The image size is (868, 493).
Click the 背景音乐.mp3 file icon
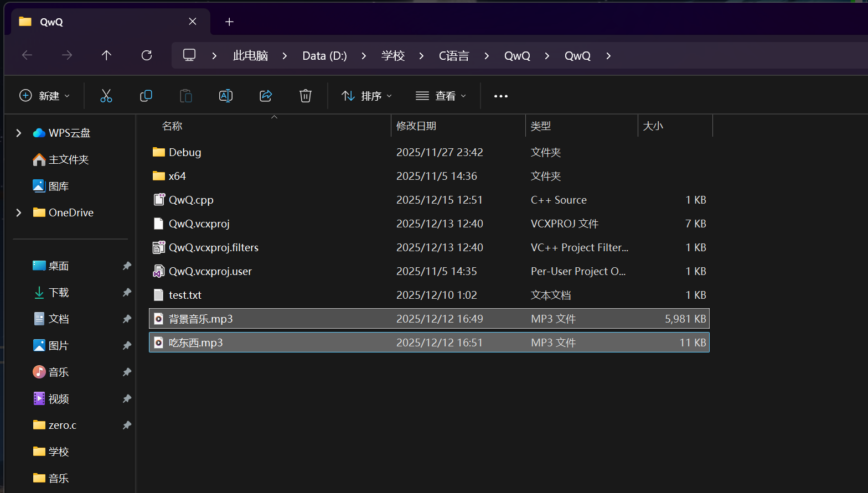click(159, 319)
